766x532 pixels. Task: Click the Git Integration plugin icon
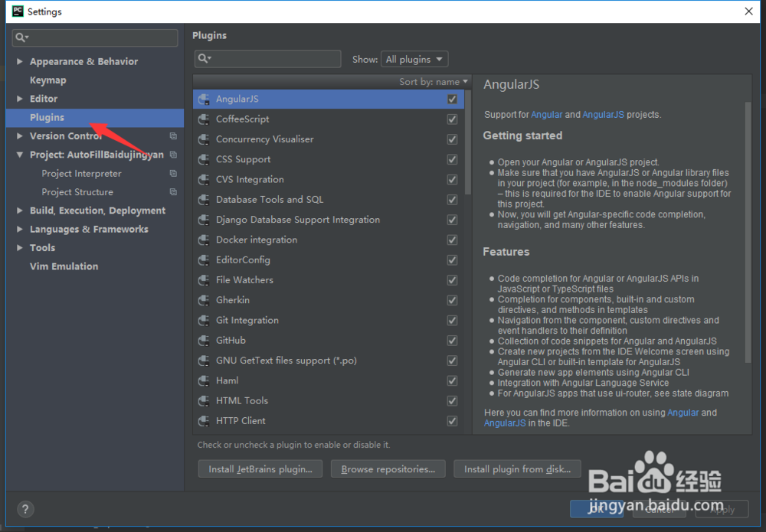pyautogui.click(x=204, y=320)
